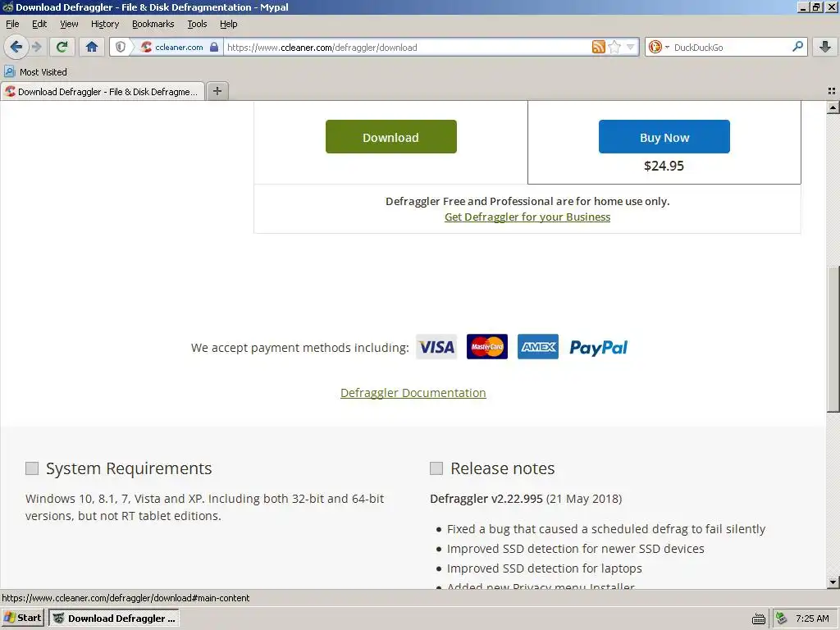Open the Most Visited bookmarks folder
Viewport: 840px width, 630px height.
(x=35, y=72)
